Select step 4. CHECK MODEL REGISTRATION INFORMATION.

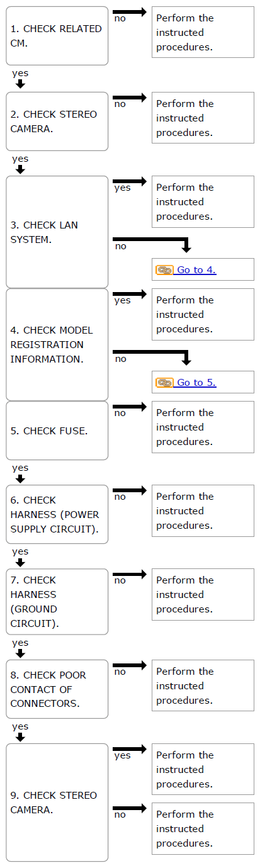pyautogui.click(x=57, y=345)
